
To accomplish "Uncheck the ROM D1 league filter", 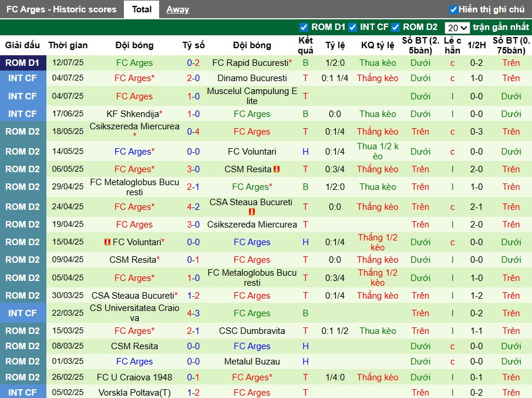I will 304,27.
